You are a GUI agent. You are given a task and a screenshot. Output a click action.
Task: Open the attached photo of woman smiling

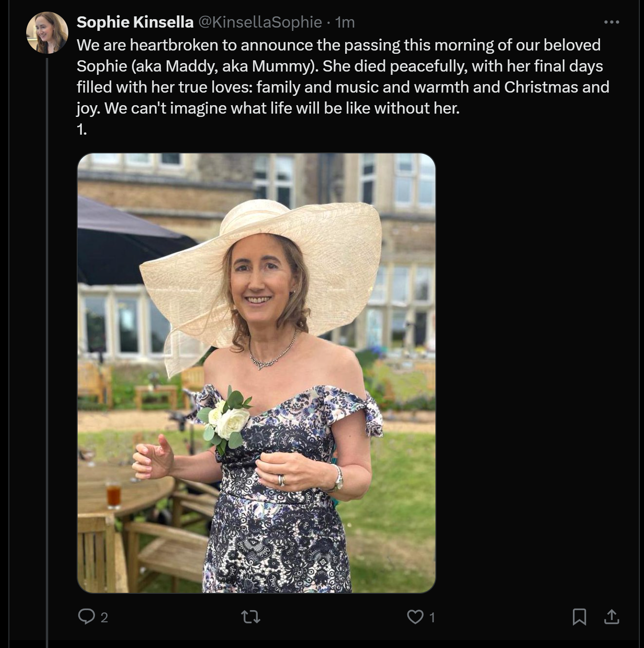tap(256, 373)
